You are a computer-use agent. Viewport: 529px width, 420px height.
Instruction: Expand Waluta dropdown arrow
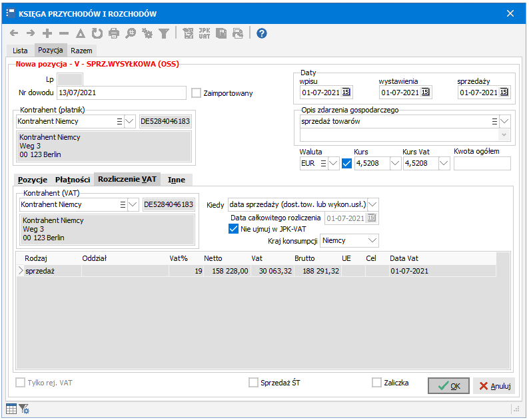coord(333,164)
